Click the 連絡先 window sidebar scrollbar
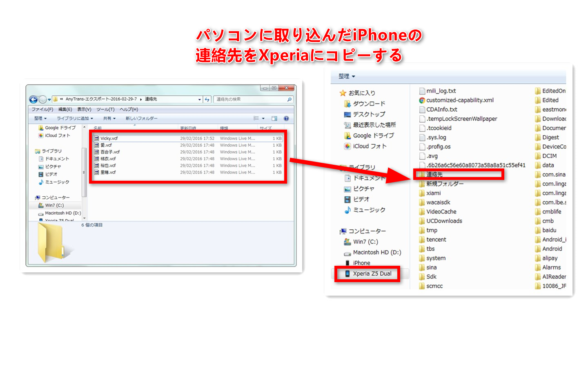The height and width of the screenshot is (368, 588). click(85, 172)
